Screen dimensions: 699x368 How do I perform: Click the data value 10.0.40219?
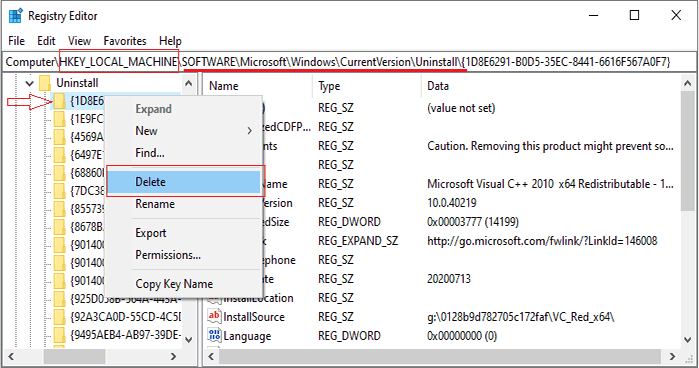[x=452, y=203]
